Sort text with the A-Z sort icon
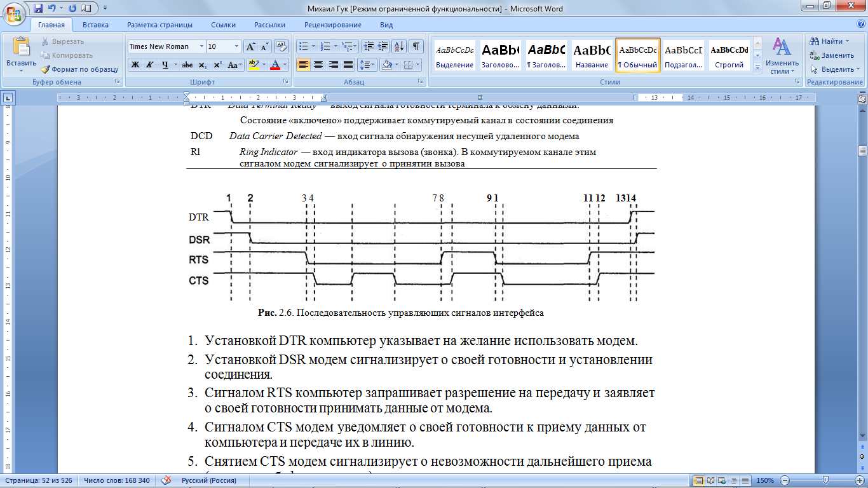Viewport: 868px width, 488px height. point(400,46)
